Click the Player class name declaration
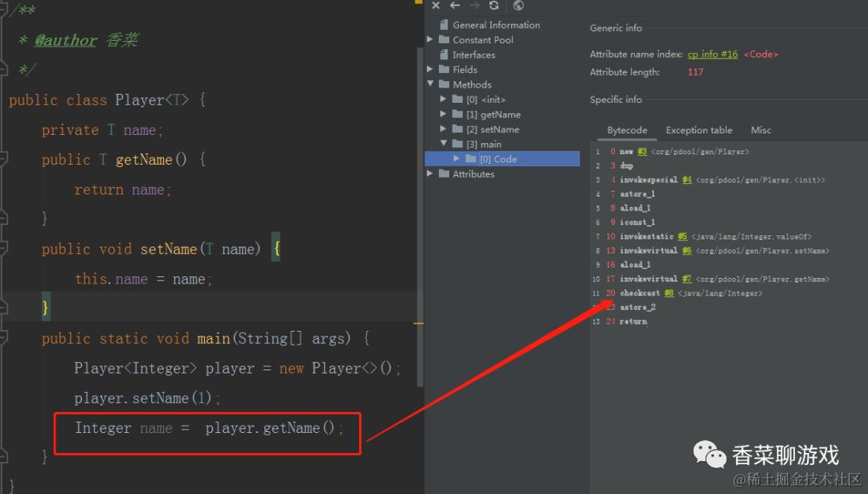The image size is (868, 494). pyautogui.click(x=140, y=100)
